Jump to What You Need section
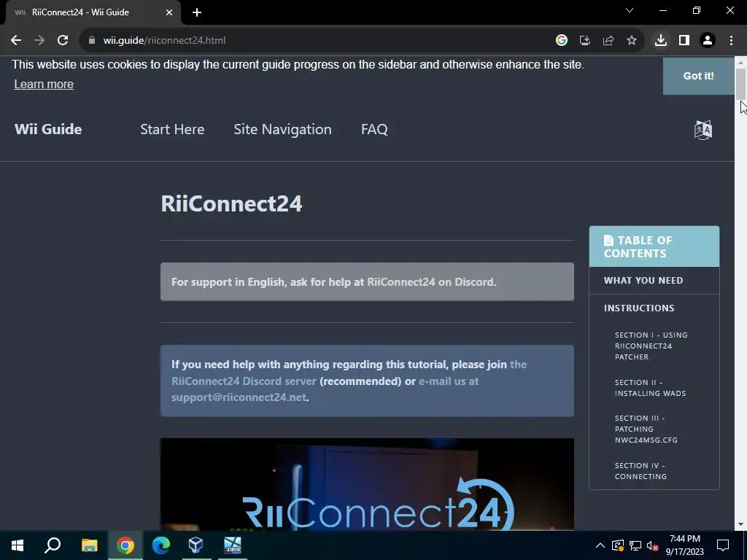Screen dimensions: 747x560 pyautogui.click(x=643, y=281)
